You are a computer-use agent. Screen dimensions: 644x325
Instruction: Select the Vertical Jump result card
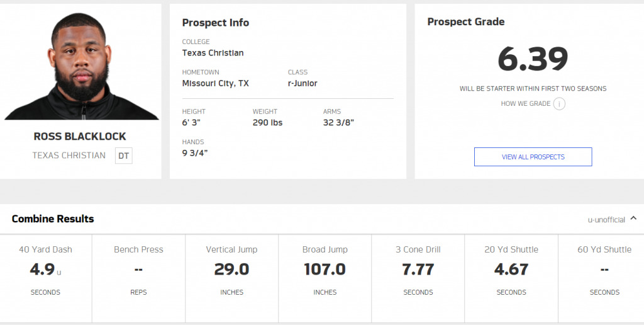pos(231,278)
